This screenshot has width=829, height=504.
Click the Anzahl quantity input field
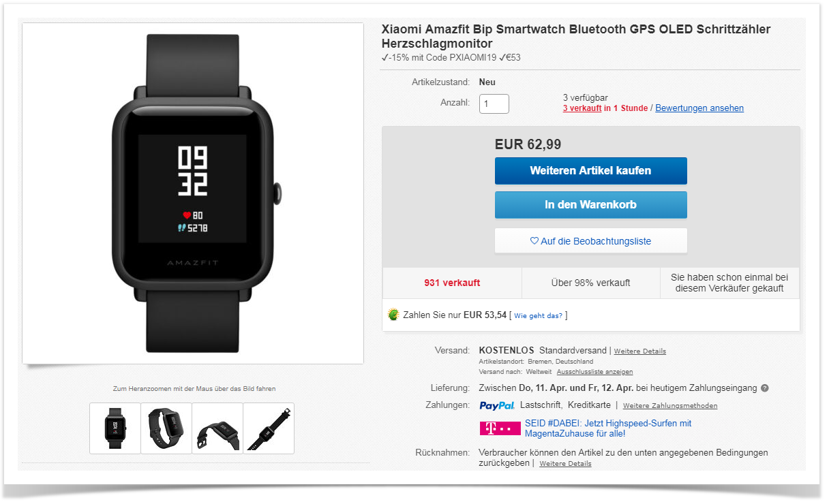[494, 104]
